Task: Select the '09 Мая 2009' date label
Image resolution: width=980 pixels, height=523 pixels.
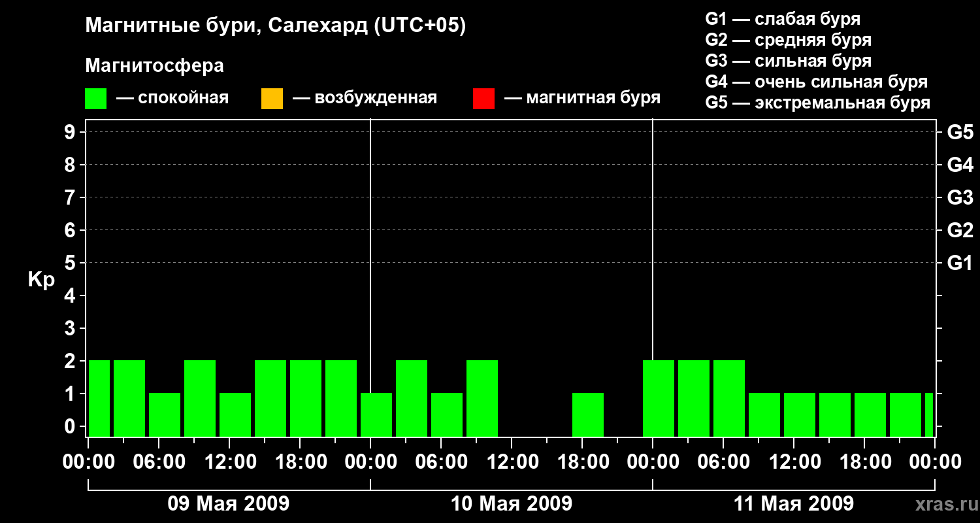Action: [x=229, y=503]
